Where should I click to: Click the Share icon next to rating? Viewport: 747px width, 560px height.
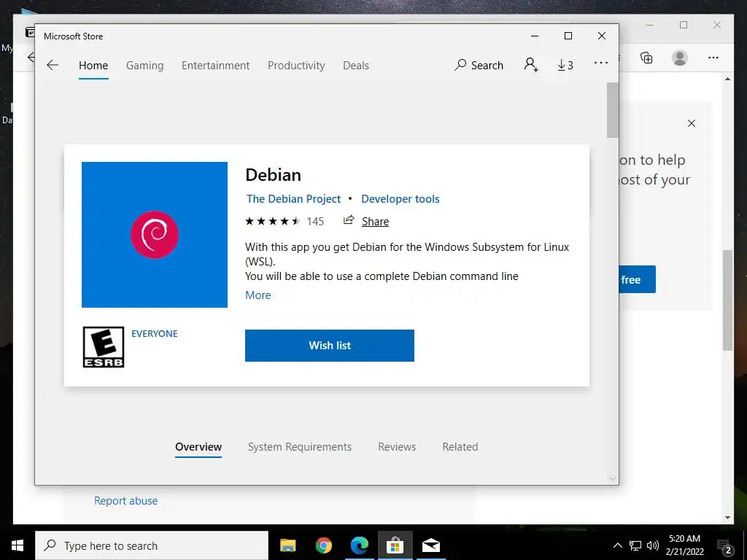tap(349, 220)
